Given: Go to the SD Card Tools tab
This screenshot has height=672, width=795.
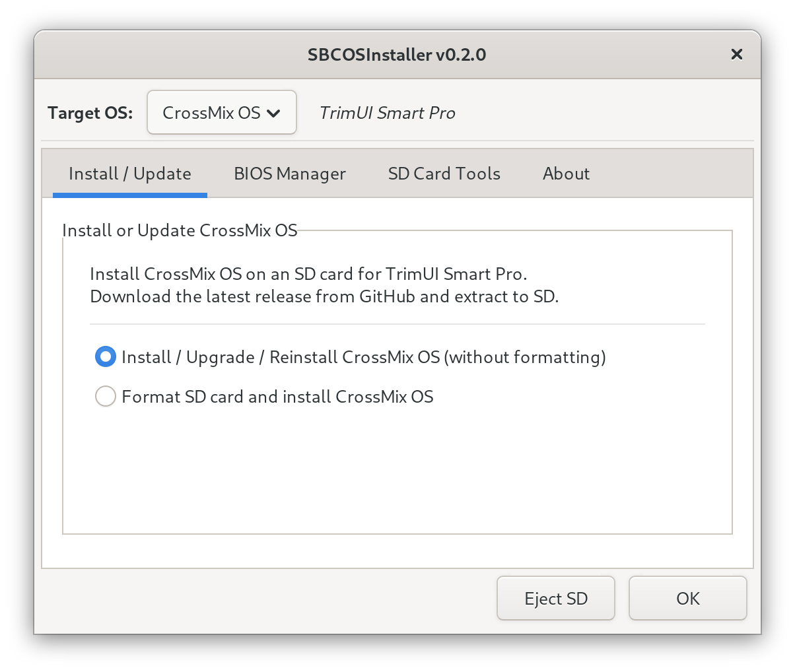Looking at the screenshot, I should pyautogui.click(x=444, y=174).
